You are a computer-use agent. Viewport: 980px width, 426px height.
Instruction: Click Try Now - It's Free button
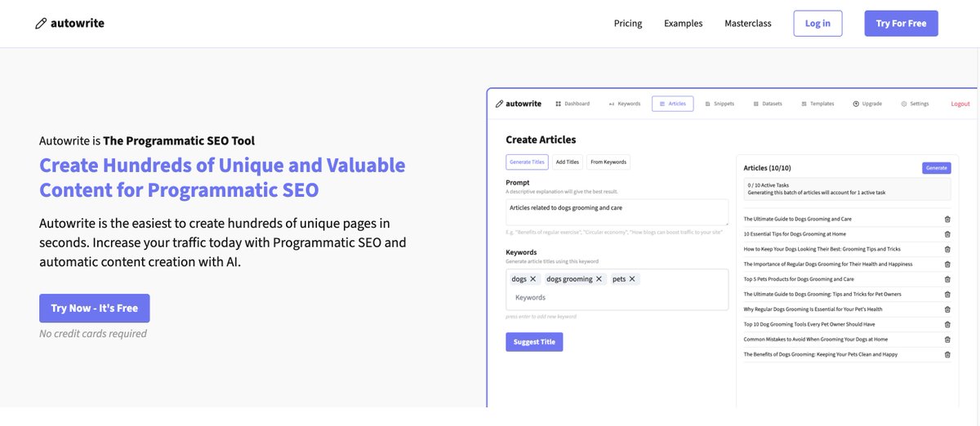click(95, 308)
